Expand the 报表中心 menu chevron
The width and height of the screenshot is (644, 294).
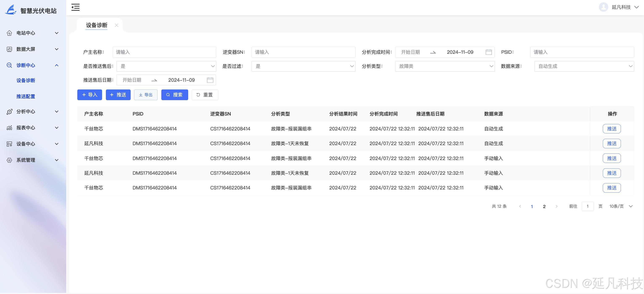[57, 128]
